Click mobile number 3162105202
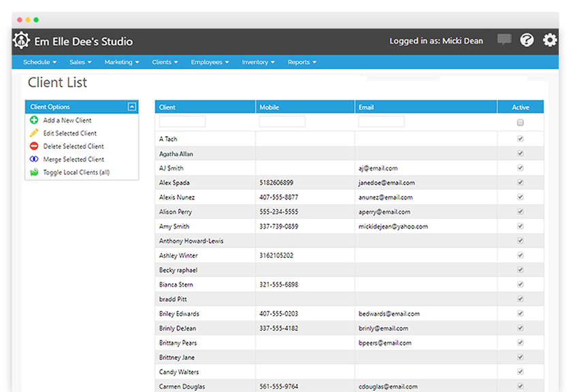Viewport: 571px width, 392px height. (276, 255)
